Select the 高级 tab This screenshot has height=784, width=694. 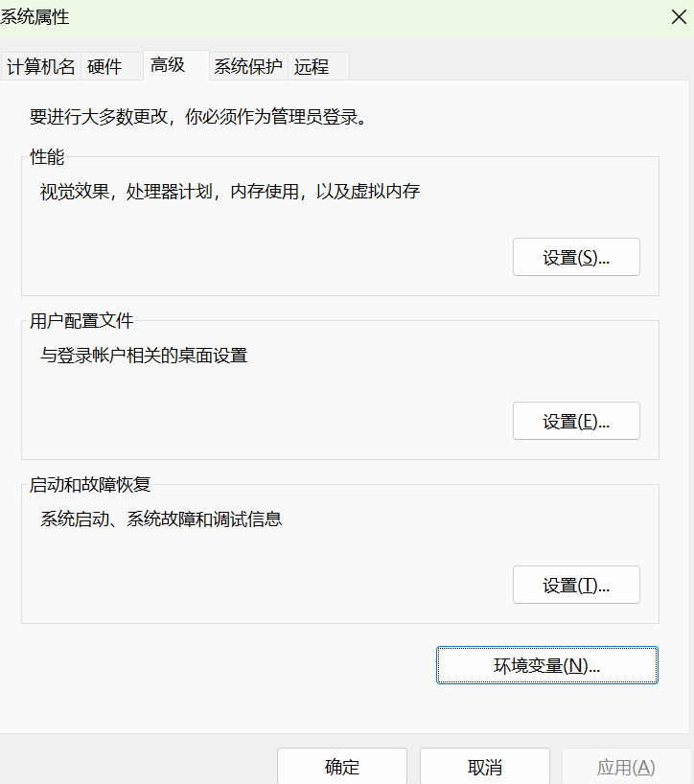(x=176, y=65)
